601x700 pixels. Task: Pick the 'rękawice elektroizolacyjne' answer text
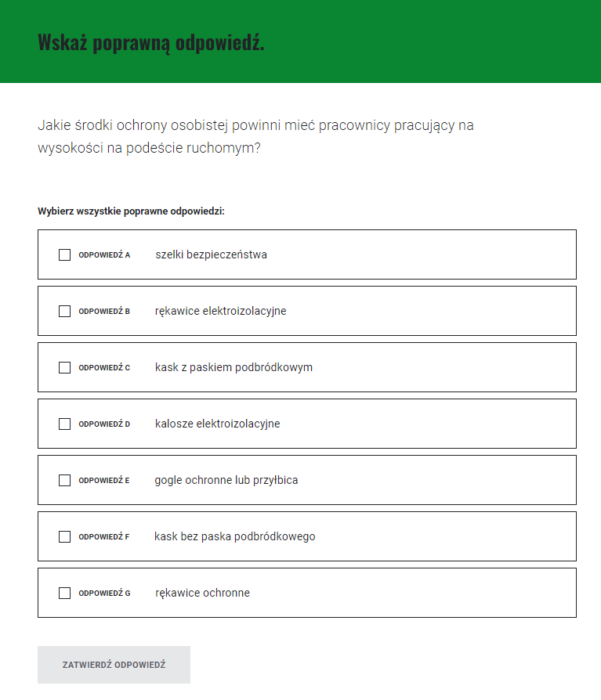220,311
